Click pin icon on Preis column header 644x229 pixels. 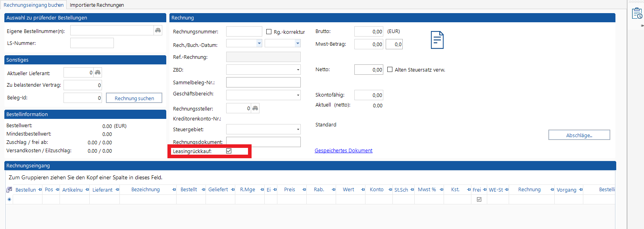(304, 190)
